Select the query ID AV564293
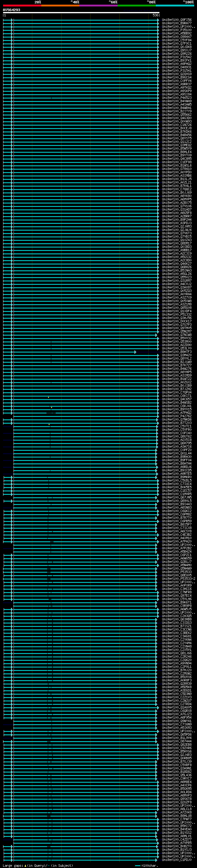Screen dimensions: 197x868 click(x=11, y=10)
